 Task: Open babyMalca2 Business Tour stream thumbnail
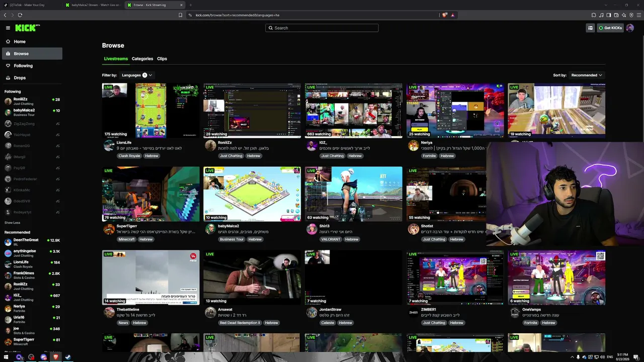(x=252, y=194)
